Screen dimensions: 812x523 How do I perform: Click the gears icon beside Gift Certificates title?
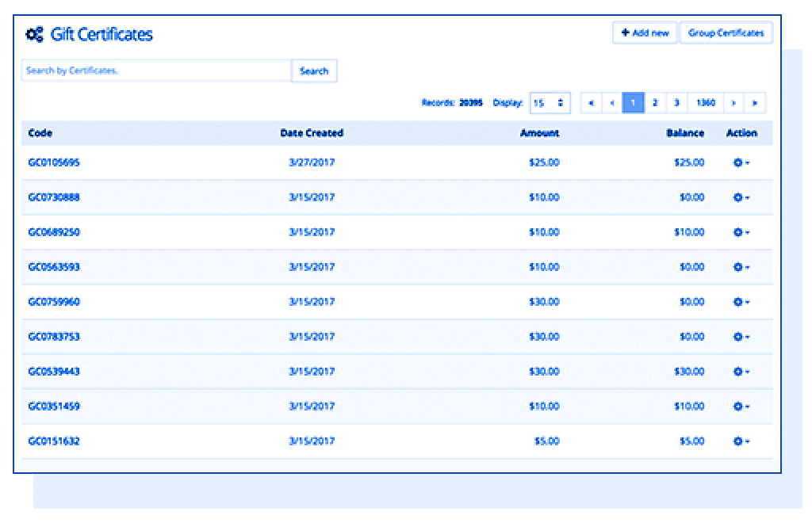pos(34,34)
